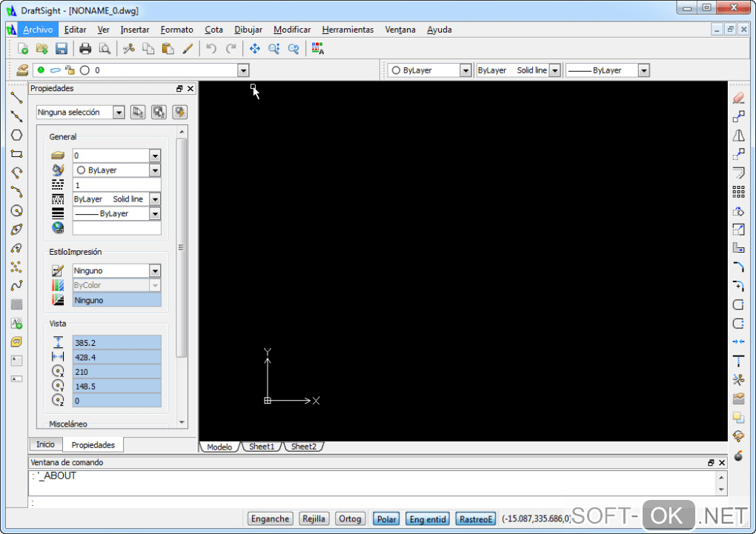Expand the ByLayer line color dropdown in toolbar

(x=465, y=70)
